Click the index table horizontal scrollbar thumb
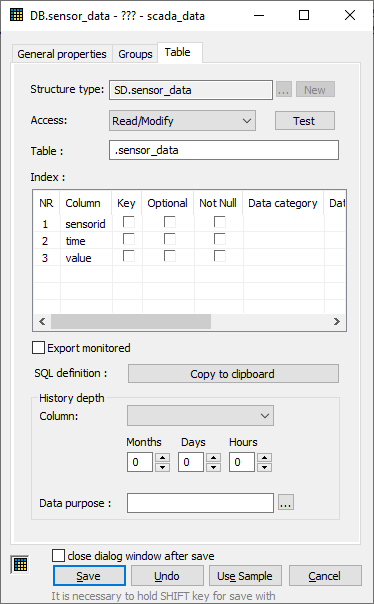This screenshot has width=374, height=604. [131, 321]
